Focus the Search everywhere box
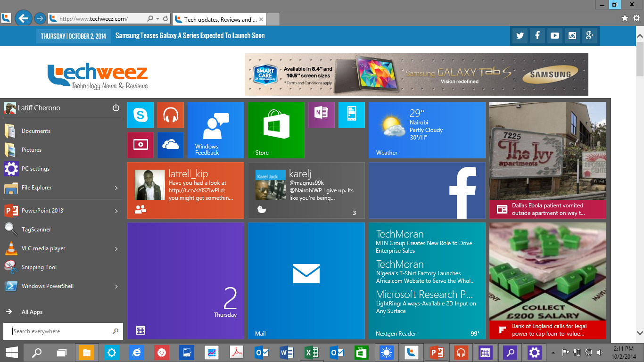This screenshot has height=362, width=644. [x=63, y=331]
